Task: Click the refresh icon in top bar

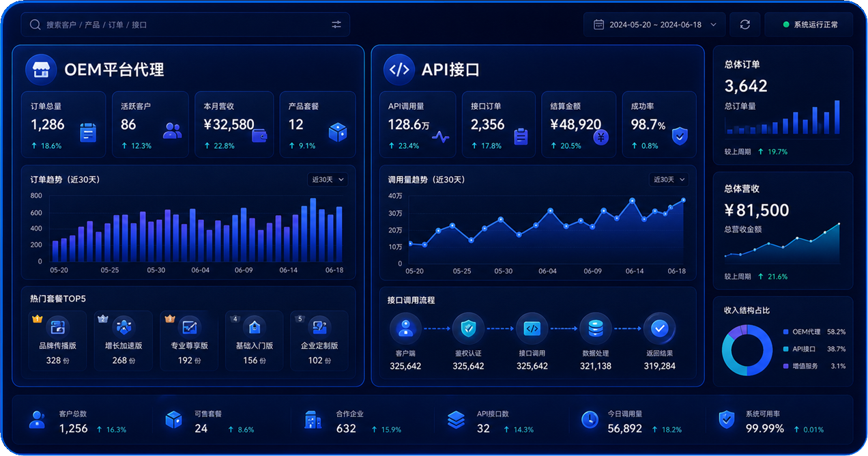Action: coord(745,25)
